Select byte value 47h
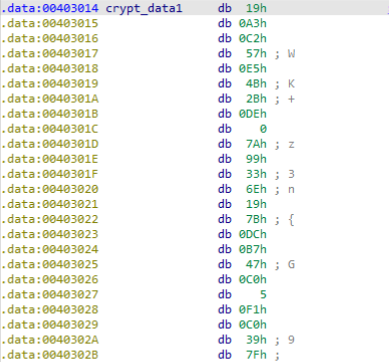Screen dimensions: 389x362 click(256, 264)
